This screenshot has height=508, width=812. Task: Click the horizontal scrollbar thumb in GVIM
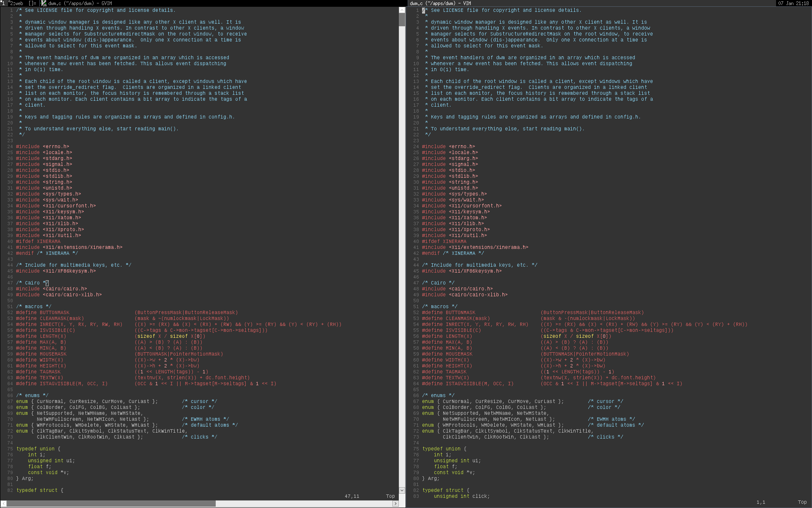[x=111, y=503]
